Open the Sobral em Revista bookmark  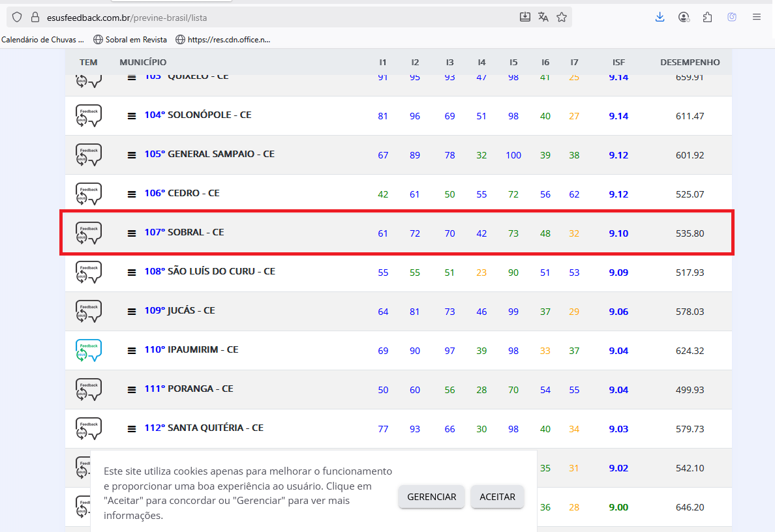click(x=130, y=40)
